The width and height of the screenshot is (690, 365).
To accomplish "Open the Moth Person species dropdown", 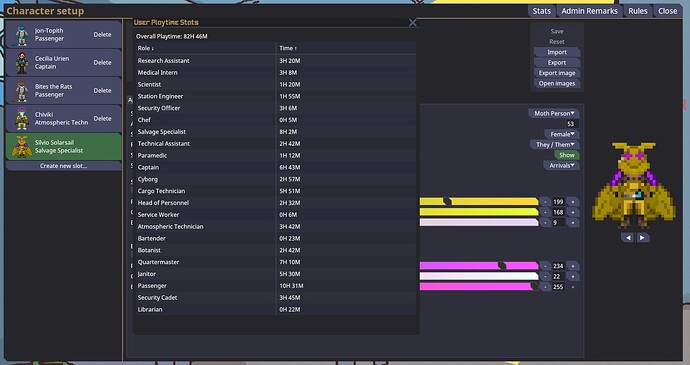I will [x=554, y=113].
